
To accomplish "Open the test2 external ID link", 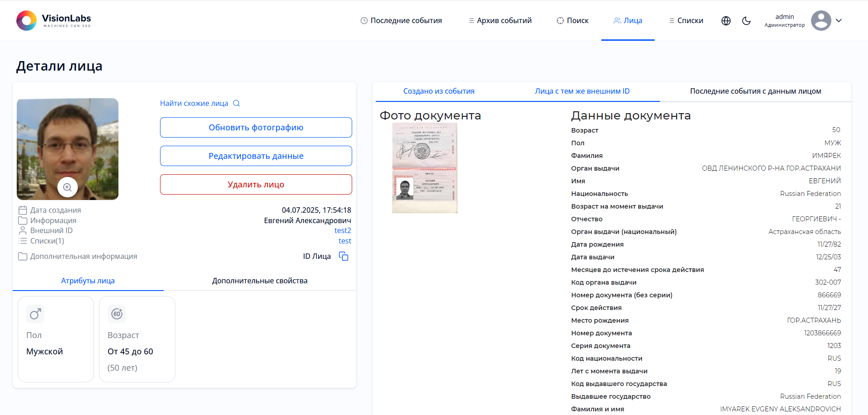I will tap(342, 230).
